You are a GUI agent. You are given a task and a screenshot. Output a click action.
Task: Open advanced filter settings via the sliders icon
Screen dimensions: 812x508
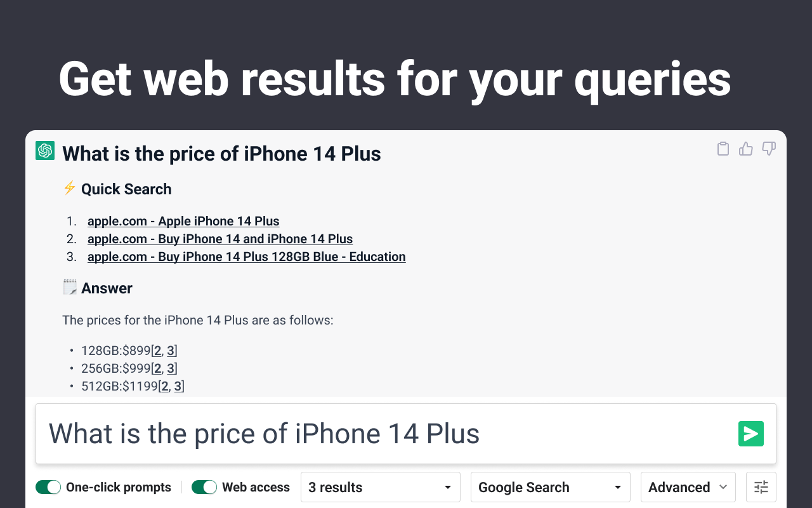pos(760,487)
